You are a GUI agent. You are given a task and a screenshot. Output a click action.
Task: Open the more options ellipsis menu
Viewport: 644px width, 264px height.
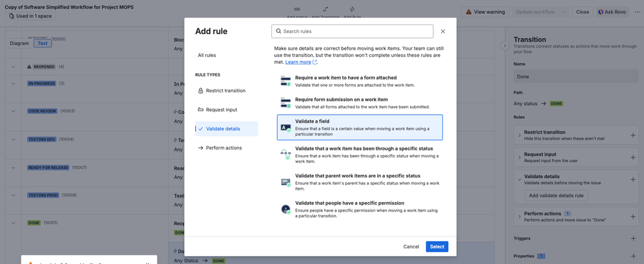(637, 12)
